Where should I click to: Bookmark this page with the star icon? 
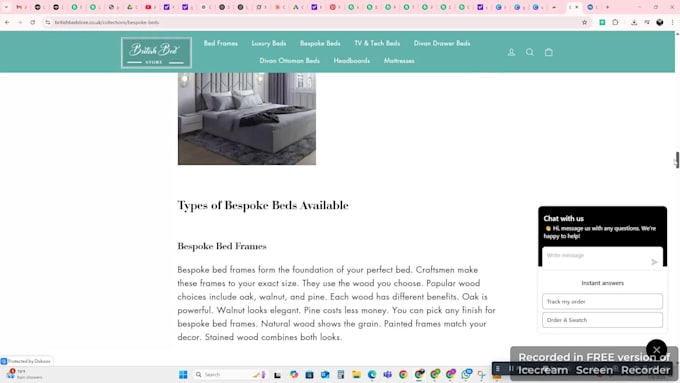click(x=584, y=22)
